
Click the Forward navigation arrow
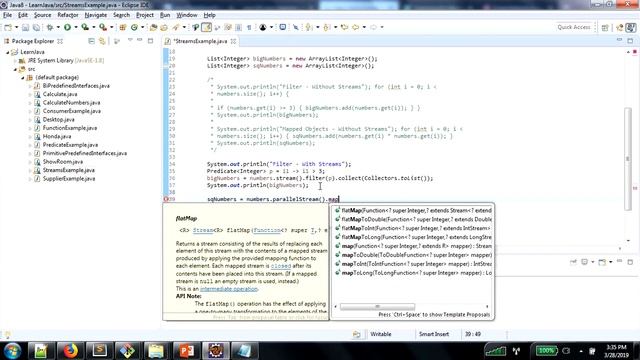click(x=373, y=27)
